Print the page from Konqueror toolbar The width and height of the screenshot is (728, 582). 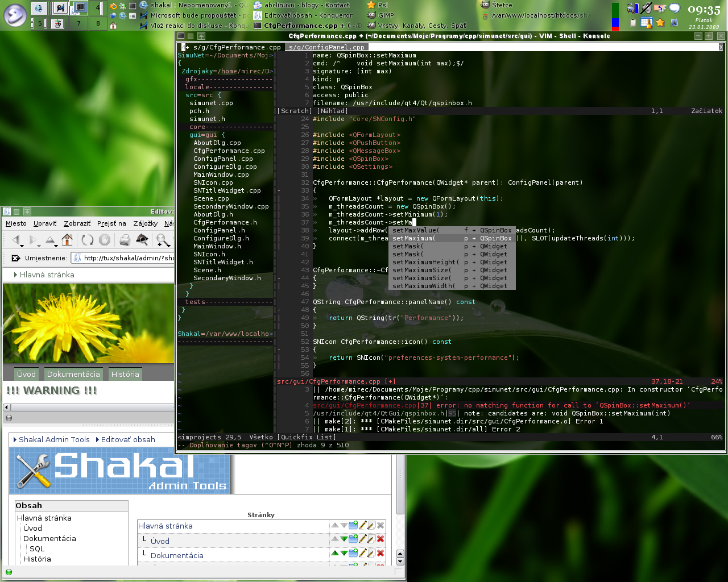click(125, 240)
